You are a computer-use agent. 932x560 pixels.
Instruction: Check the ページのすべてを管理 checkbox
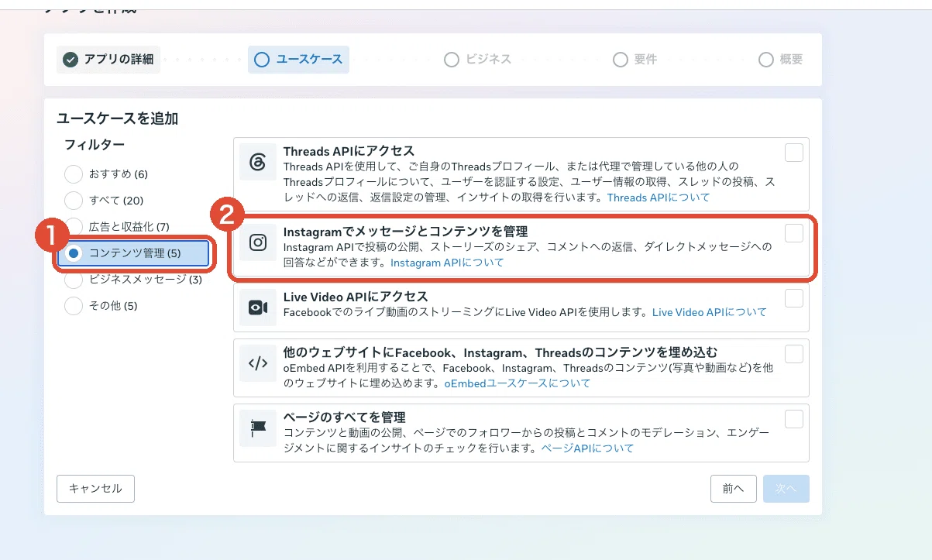point(794,419)
